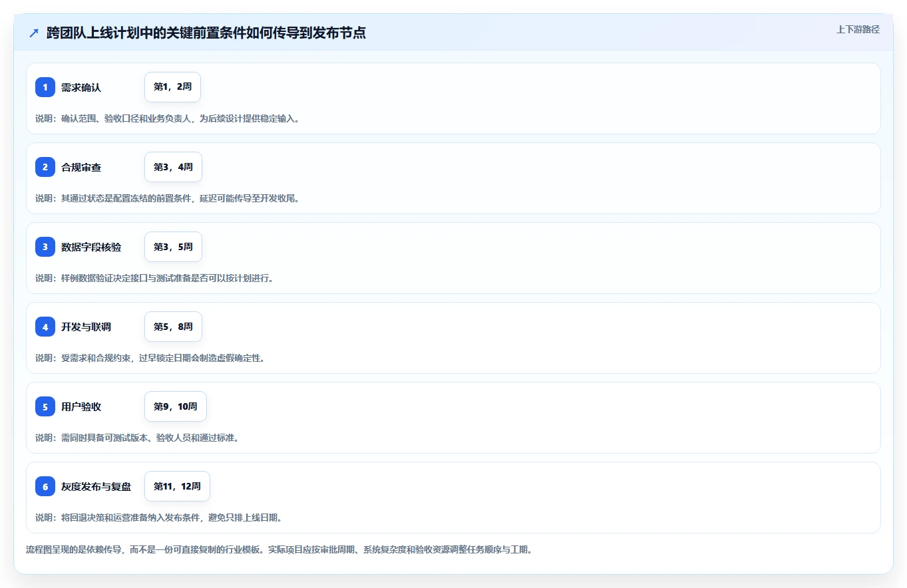Select the 第3，4周 week chip
Image resolution: width=907 pixels, height=588 pixels.
[173, 167]
